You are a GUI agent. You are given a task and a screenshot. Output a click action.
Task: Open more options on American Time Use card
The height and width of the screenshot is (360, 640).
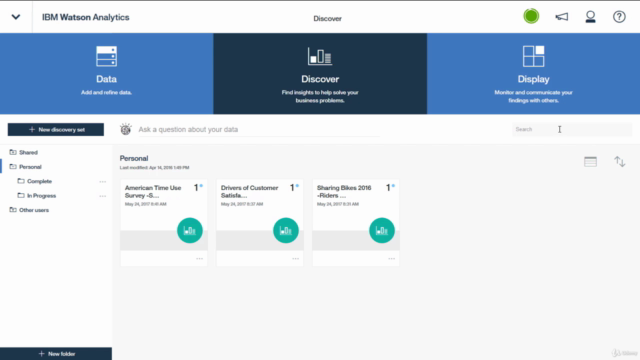pyautogui.click(x=199, y=258)
